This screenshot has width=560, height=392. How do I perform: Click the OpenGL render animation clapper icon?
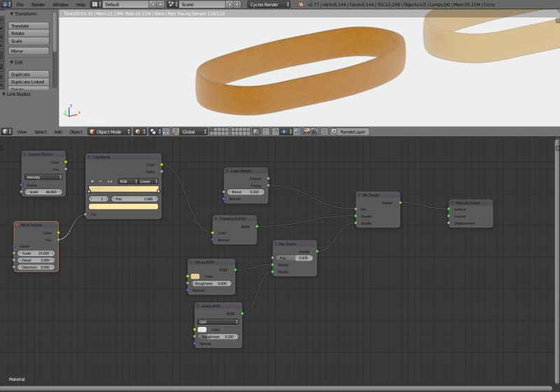point(314,132)
